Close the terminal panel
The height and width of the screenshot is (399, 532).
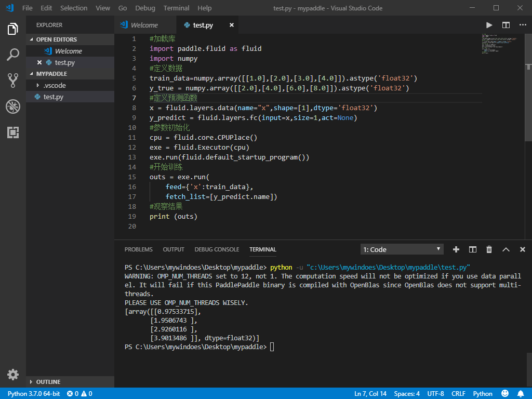[523, 249]
